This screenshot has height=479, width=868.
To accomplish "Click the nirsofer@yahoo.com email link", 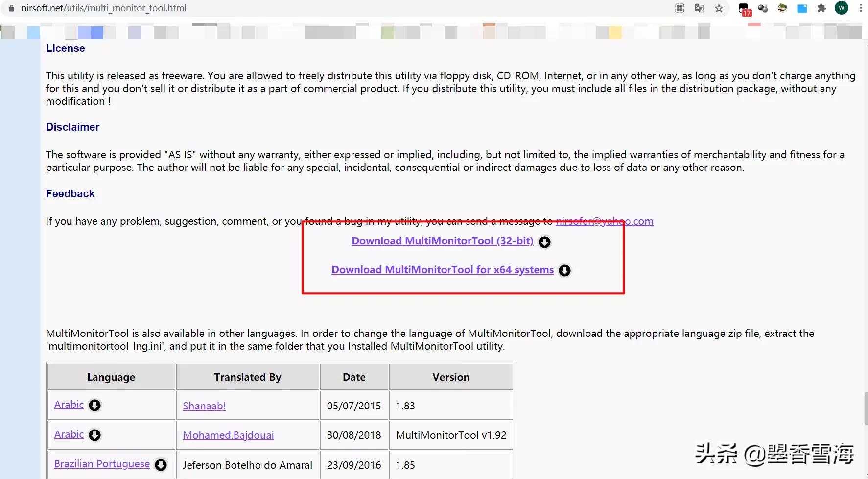I will (605, 221).
